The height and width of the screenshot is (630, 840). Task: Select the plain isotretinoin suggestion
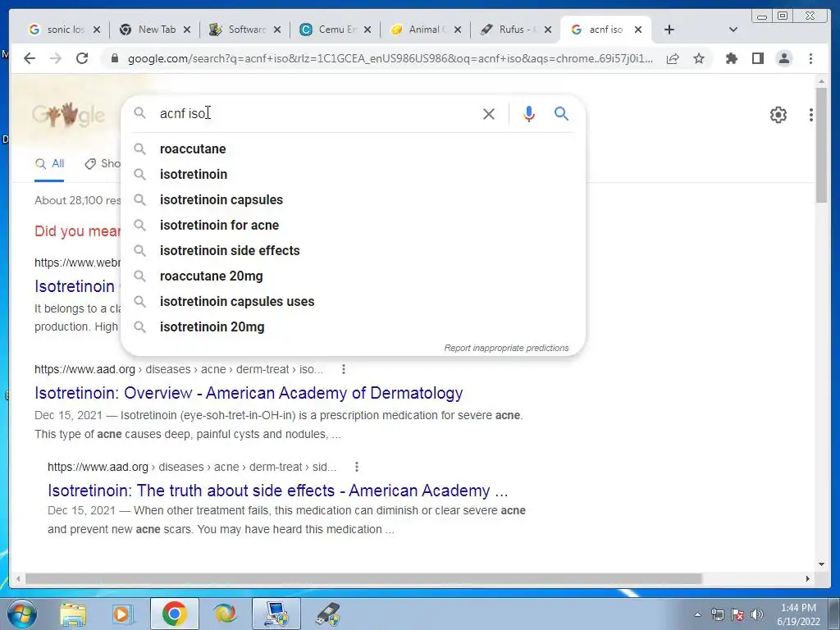click(353, 174)
